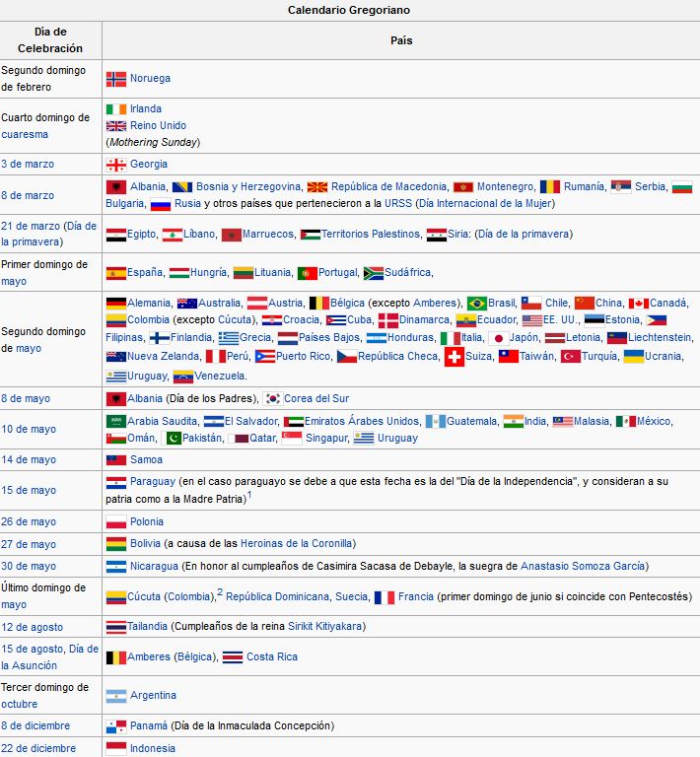Click the Canada flag icon
The height and width of the screenshot is (757, 700).
click(638, 304)
